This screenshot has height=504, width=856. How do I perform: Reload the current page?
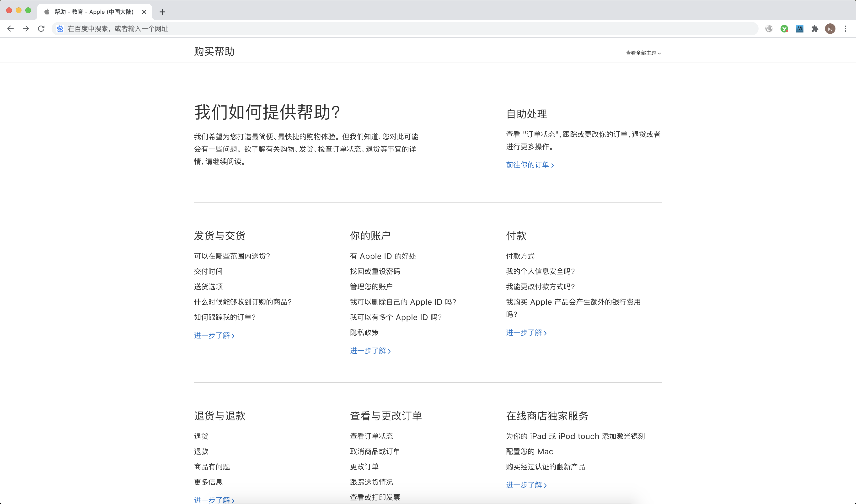point(41,29)
